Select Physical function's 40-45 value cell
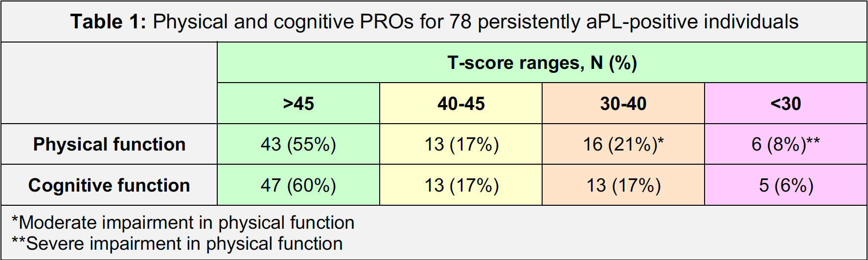Viewport: 868px width, 260px height. [x=461, y=144]
